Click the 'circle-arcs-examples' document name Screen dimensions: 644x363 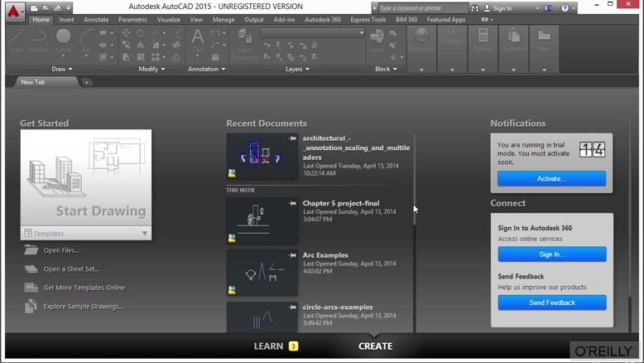point(338,307)
